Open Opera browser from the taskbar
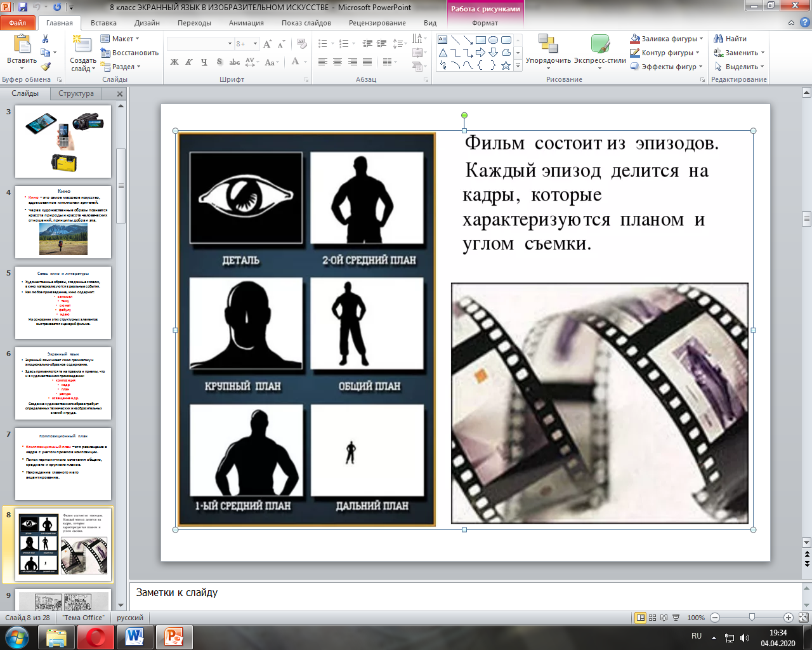This screenshot has height=650, width=812. tap(96, 637)
